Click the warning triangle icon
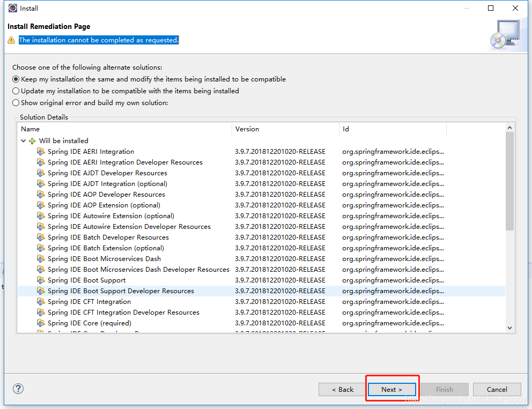The height and width of the screenshot is (409, 532). 11,40
